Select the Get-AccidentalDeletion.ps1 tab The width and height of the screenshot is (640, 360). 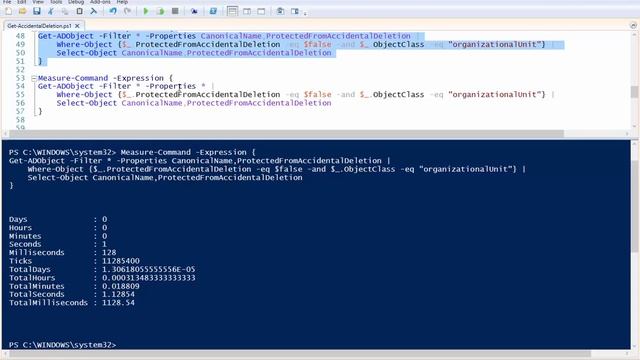pyautogui.click(x=39, y=26)
